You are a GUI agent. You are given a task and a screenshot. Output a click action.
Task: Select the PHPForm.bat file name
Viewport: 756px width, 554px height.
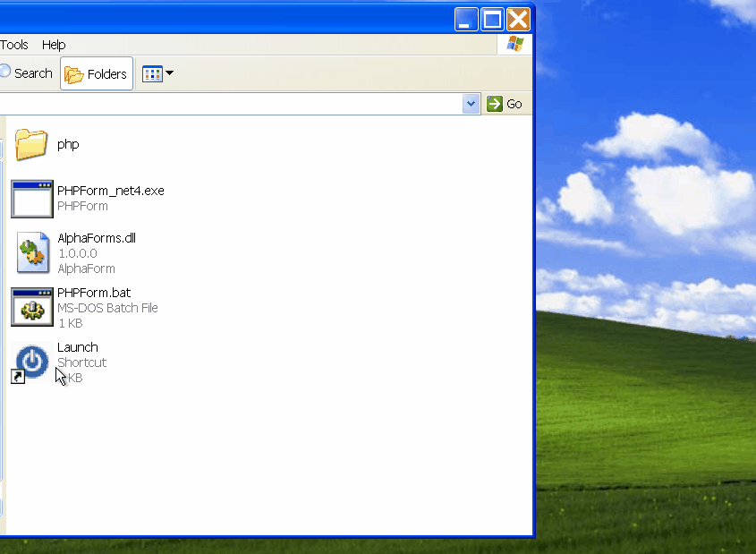coord(94,293)
